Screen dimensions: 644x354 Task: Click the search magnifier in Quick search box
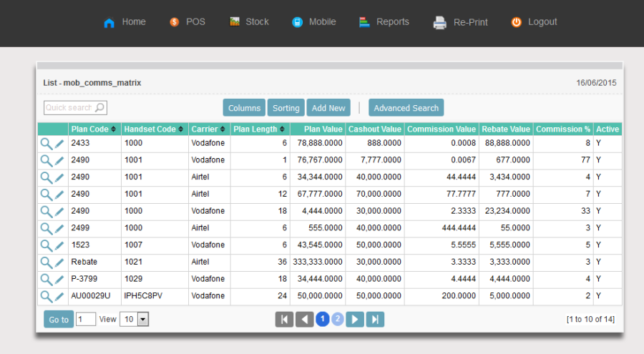tap(99, 108)
